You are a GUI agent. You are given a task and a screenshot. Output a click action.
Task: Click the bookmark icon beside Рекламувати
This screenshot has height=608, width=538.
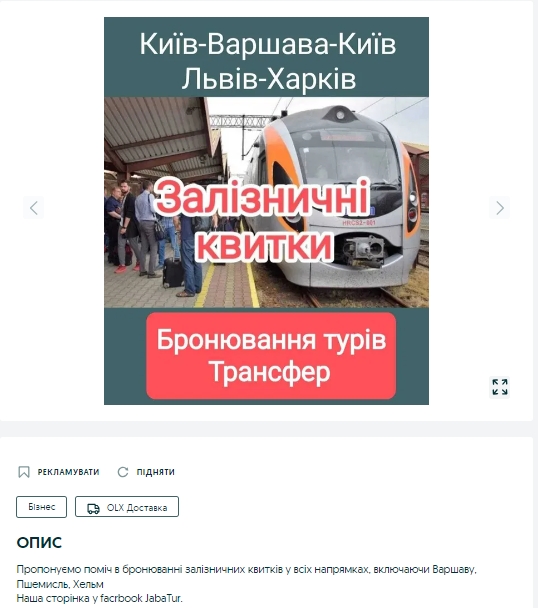24,472
